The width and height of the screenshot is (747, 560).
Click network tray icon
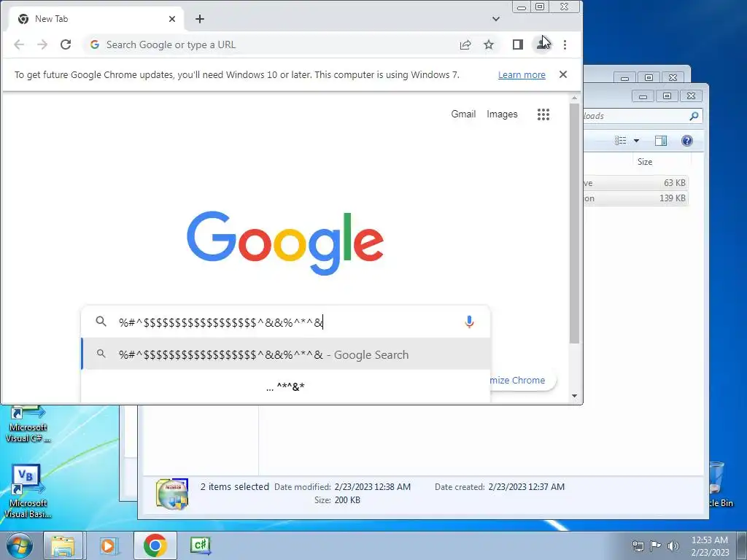click(638, 546)
